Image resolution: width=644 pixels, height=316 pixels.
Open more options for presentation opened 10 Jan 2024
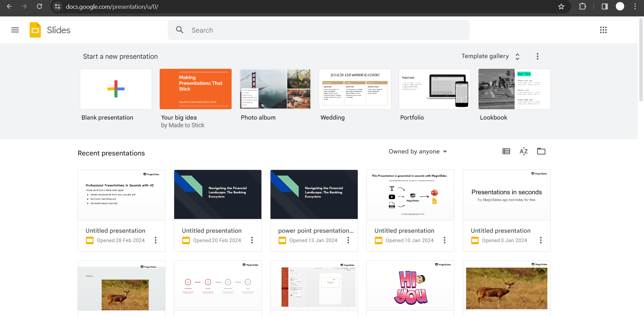point(445,240)
